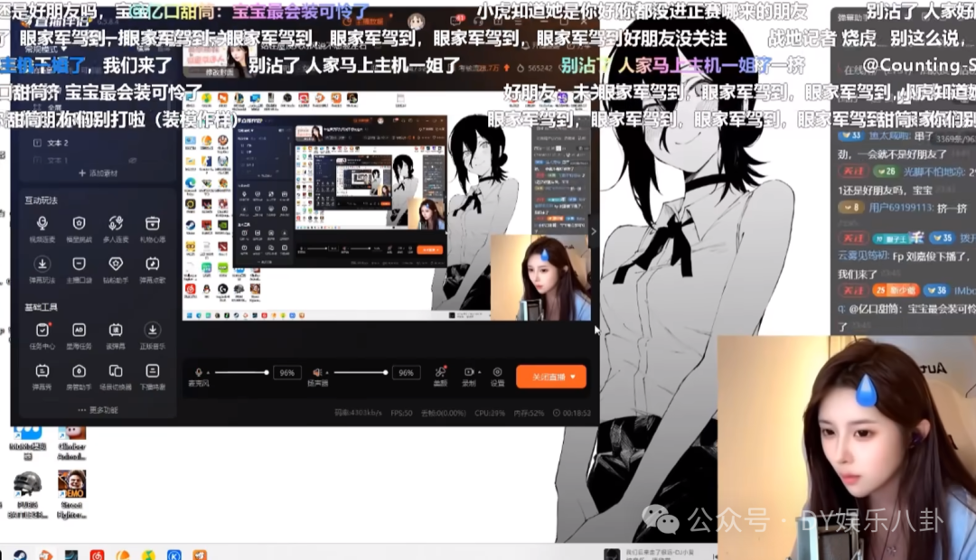
Task: Expand microphone device options arrow
Action: tap(208, 373)
